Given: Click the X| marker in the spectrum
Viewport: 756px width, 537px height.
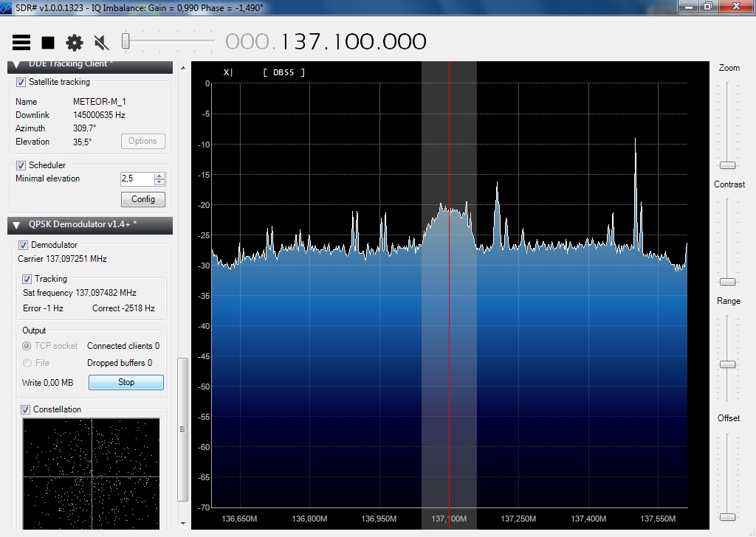Looking at the screenshot, I should point(228,73).
